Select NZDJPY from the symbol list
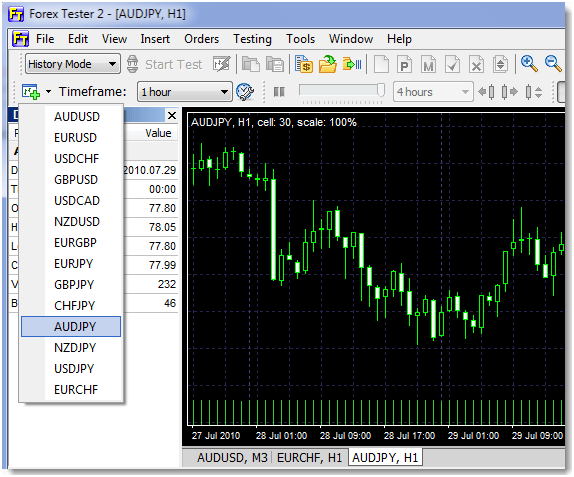574x477 pixels. click(x=71, y=347)
